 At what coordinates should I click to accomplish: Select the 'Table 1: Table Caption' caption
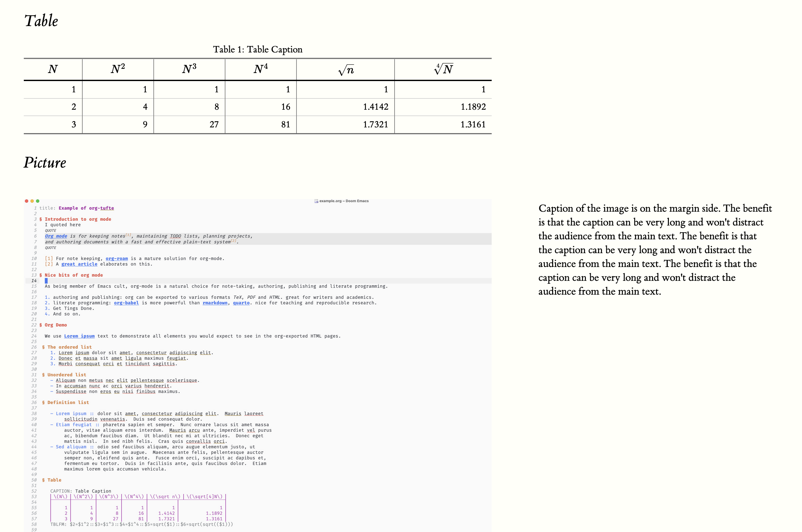click(x=257, y=50)
